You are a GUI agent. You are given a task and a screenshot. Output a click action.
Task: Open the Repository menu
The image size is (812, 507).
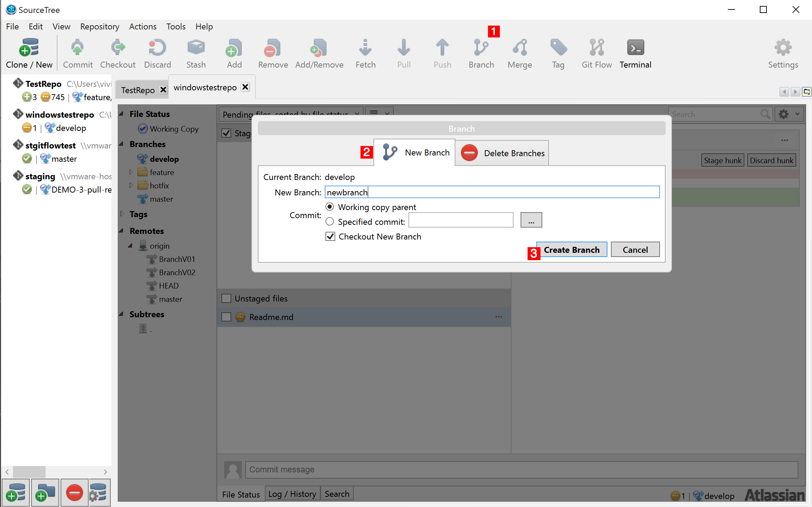coord(99,27)
